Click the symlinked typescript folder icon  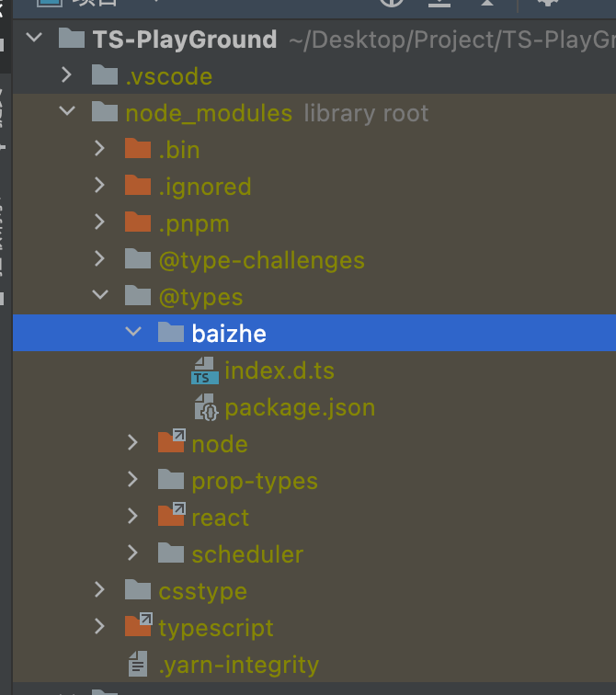pyautogui.click(x=139, y=624)
